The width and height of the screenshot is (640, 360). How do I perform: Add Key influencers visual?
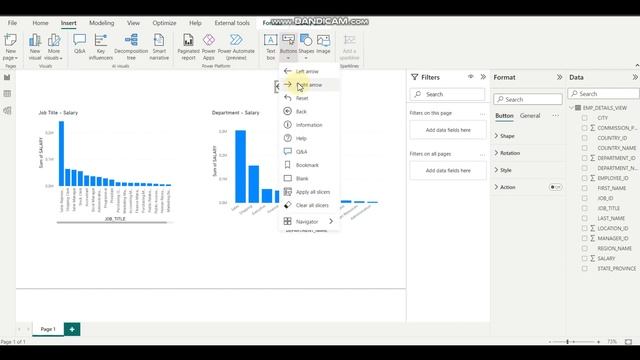[x=100, y=47]
